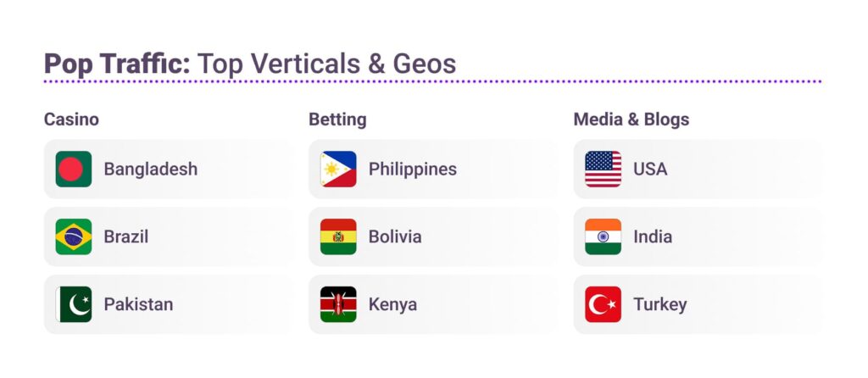868x378 pixels.
Task: Select the Philippines country label
Action: (412, 170)
